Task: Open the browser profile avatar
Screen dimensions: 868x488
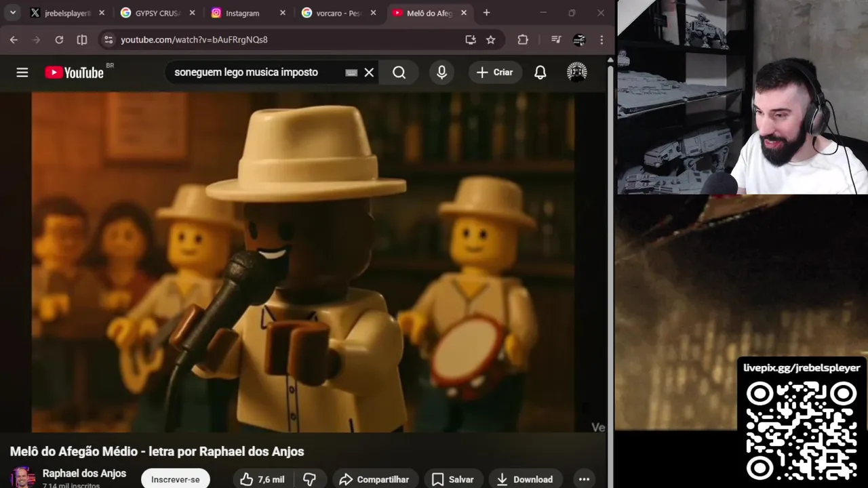Action: pyautogui.click(x=579, y=40)
